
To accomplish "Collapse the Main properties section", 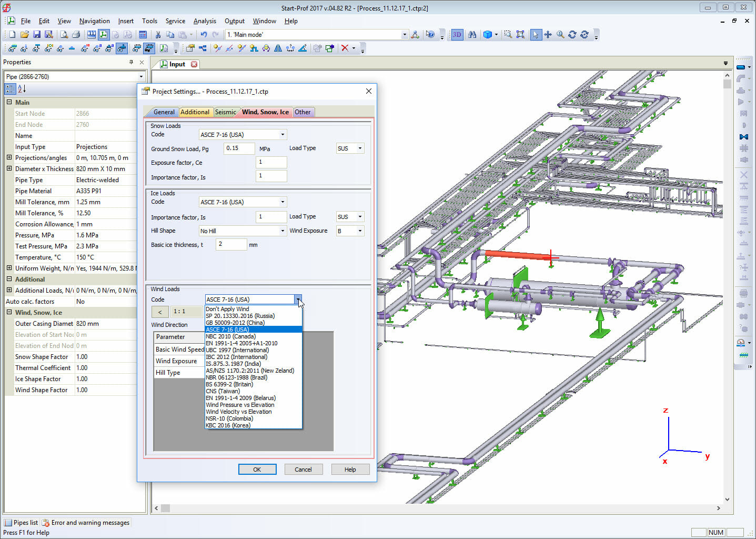I will pos(9,102).
